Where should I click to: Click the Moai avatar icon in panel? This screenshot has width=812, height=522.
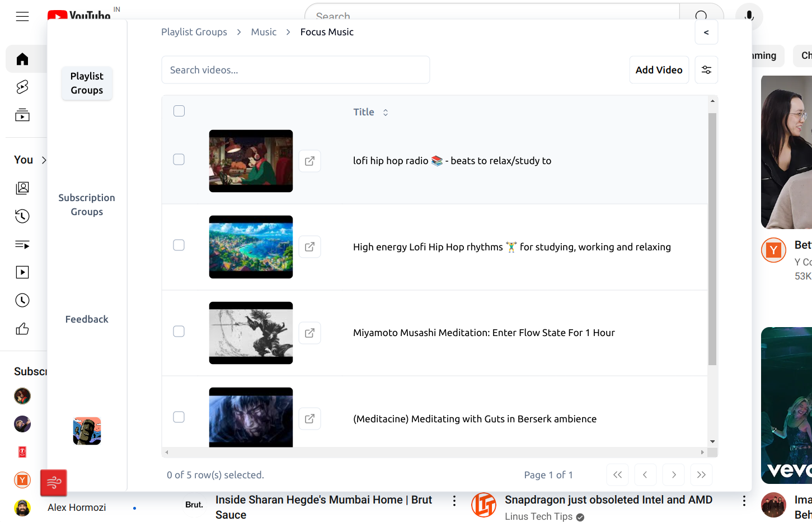point(87,431)
